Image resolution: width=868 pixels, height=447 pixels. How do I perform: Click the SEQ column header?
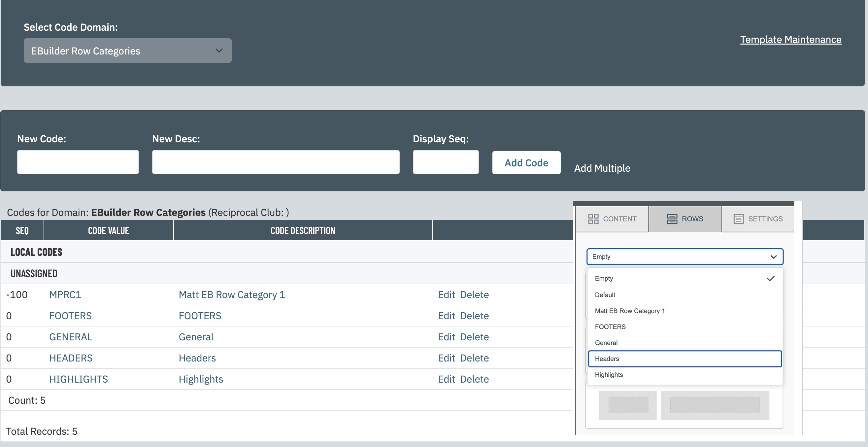(x=22, y=230)
